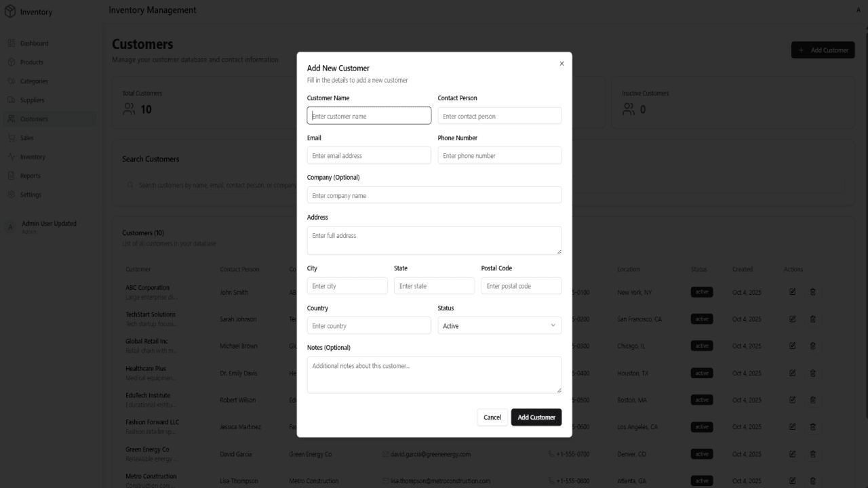Edit the ABC Corporation customer row

click(792, 292)
